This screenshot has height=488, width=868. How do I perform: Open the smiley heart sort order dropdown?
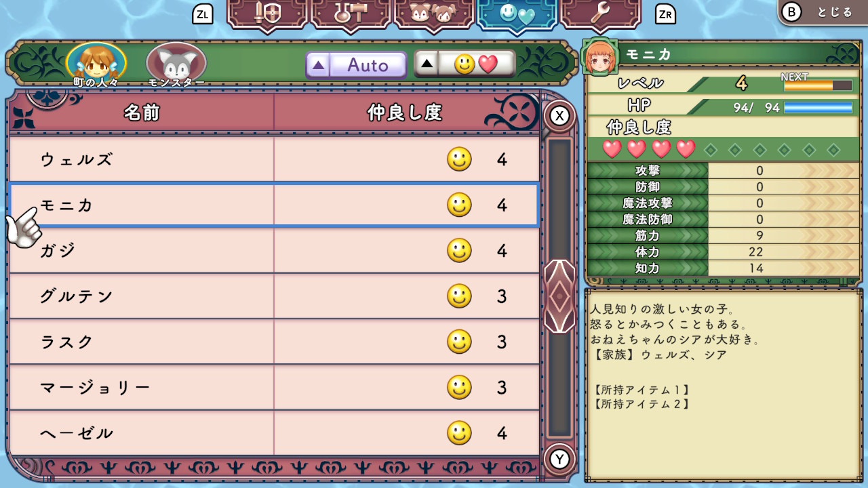tap(465, 64)
